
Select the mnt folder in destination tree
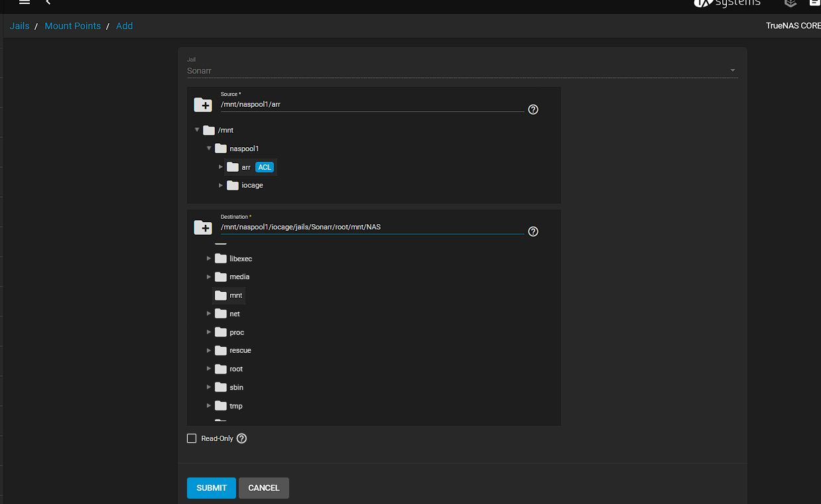click(236, 295)
